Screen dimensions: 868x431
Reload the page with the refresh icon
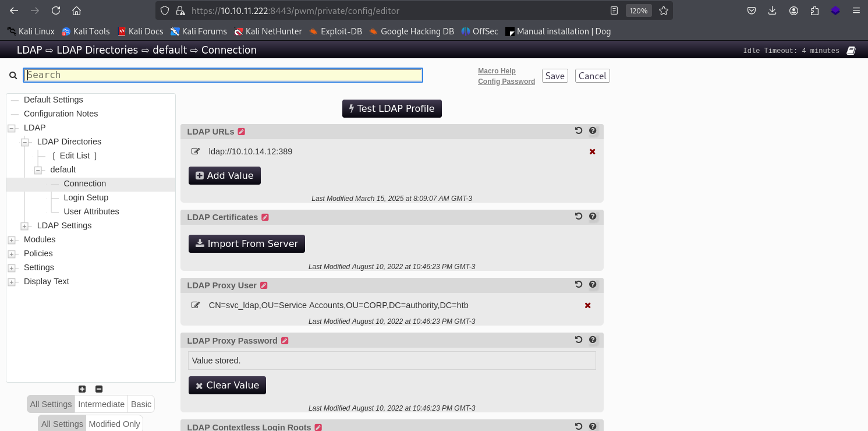55,10
